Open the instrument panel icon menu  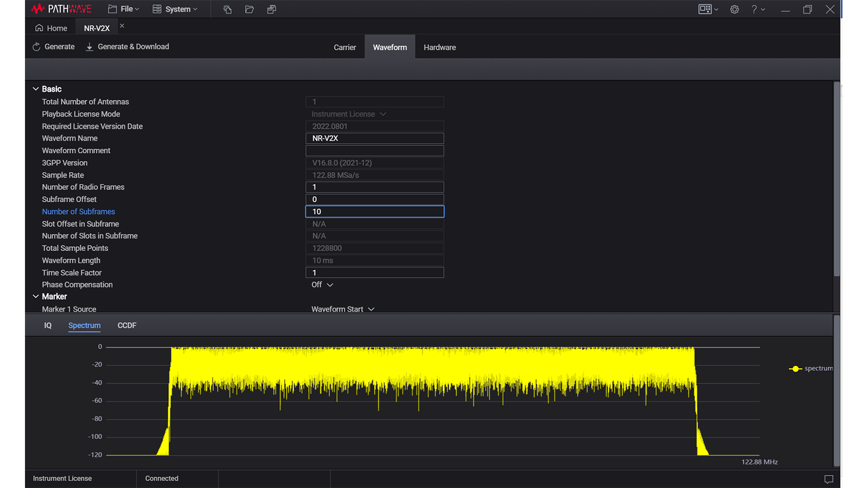coord(708,9)
